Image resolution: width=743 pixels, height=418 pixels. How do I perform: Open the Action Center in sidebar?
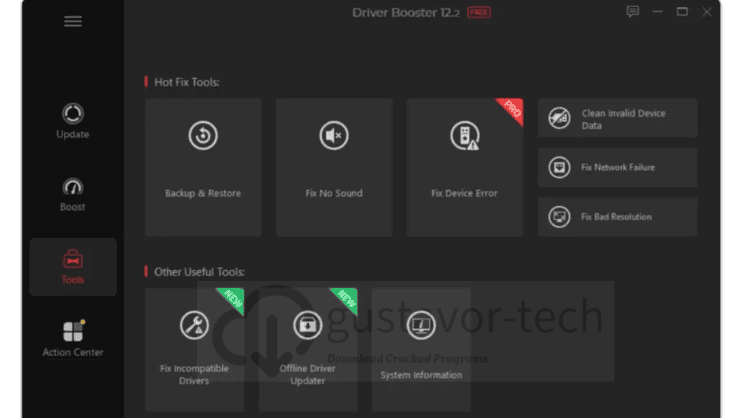click(73, 338)
